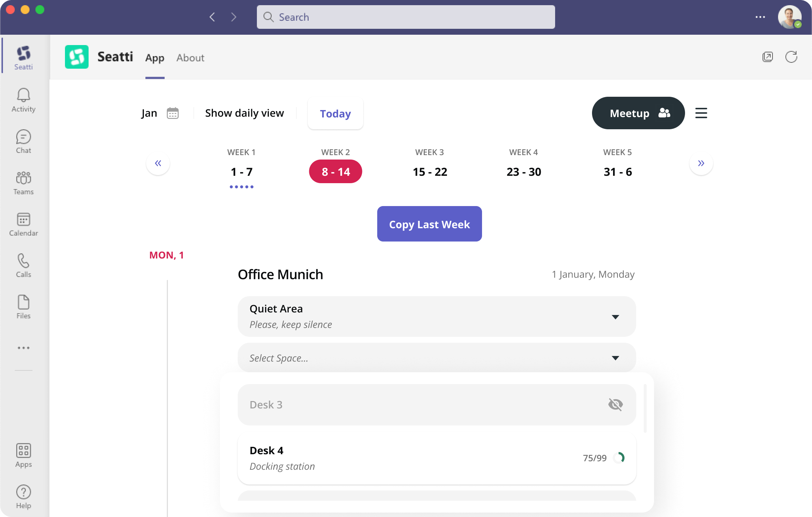Open the Seatti app in sidebar
This screenshot has width=812, height=517.
pyautogui.click(x=24, y=58)
